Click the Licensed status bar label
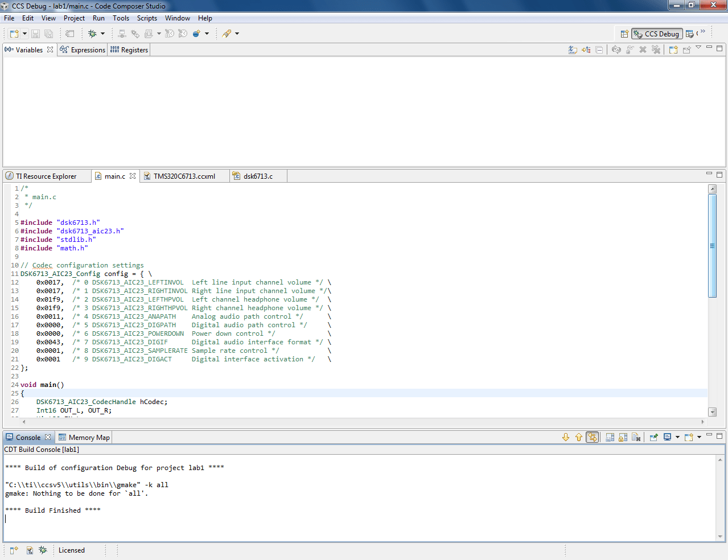Screen dimensions: 728x560 coord(71,550)
